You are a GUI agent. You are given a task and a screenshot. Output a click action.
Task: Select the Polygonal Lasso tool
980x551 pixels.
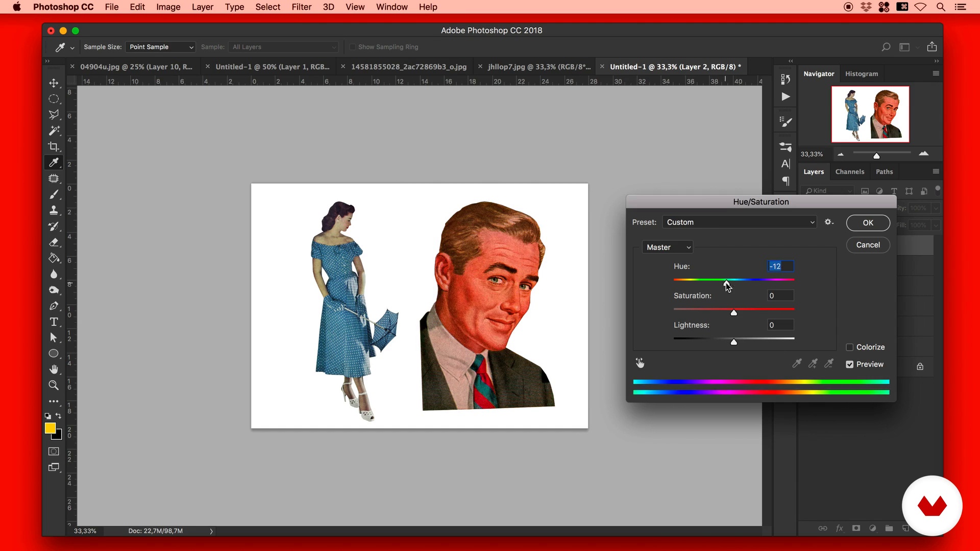click(x=54, y=115)
